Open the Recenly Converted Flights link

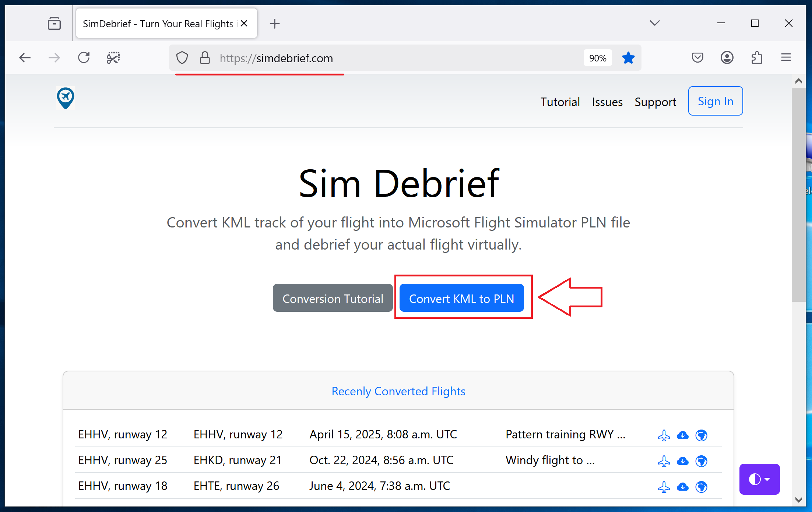(x=398, y=391)
